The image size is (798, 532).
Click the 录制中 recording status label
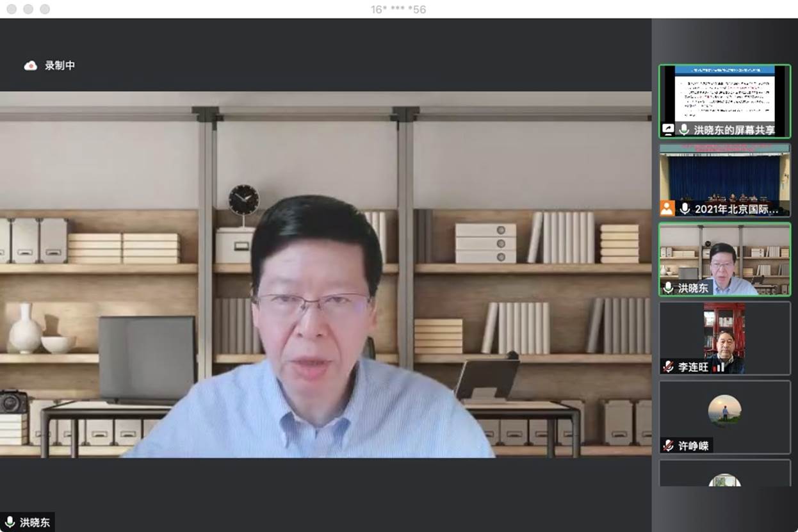point(60,65)
